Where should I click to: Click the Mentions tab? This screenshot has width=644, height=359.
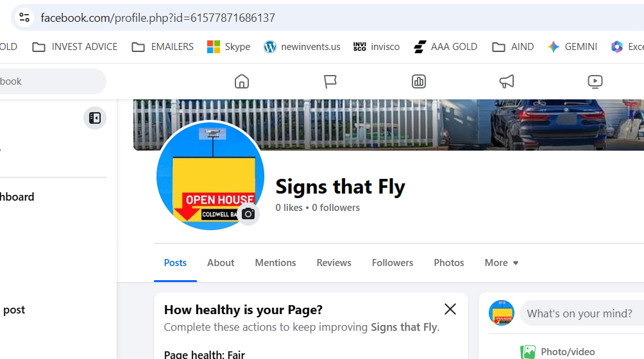275,263
